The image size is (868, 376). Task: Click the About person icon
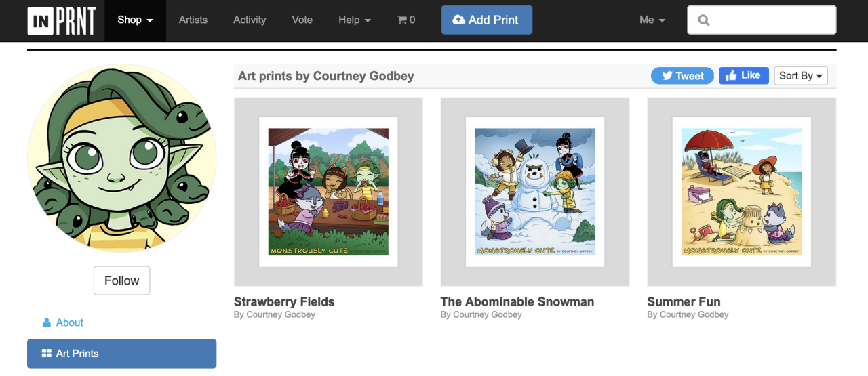point(47,322)
